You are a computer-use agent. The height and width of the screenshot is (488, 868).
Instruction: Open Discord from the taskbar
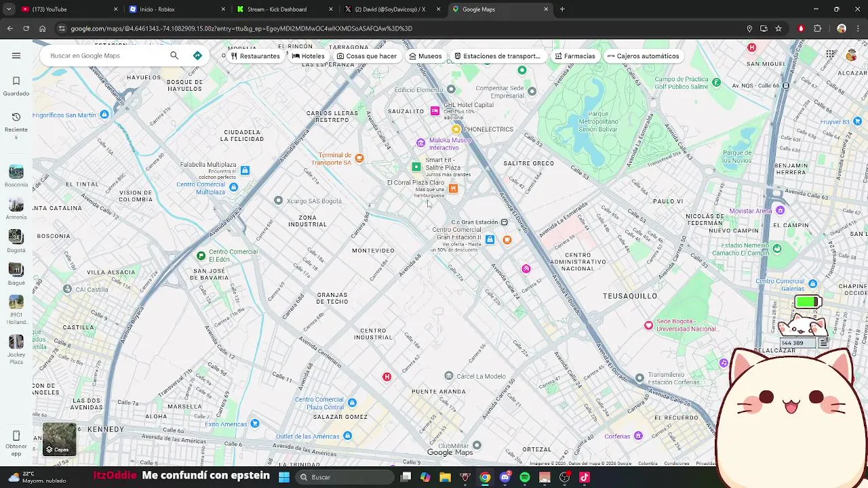[505, 477]
